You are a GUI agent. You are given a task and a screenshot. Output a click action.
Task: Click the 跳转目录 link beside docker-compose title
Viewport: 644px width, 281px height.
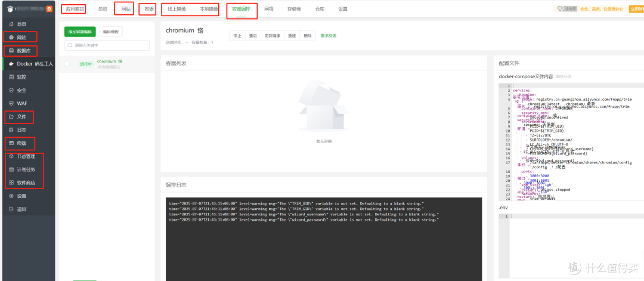point(564,76)
